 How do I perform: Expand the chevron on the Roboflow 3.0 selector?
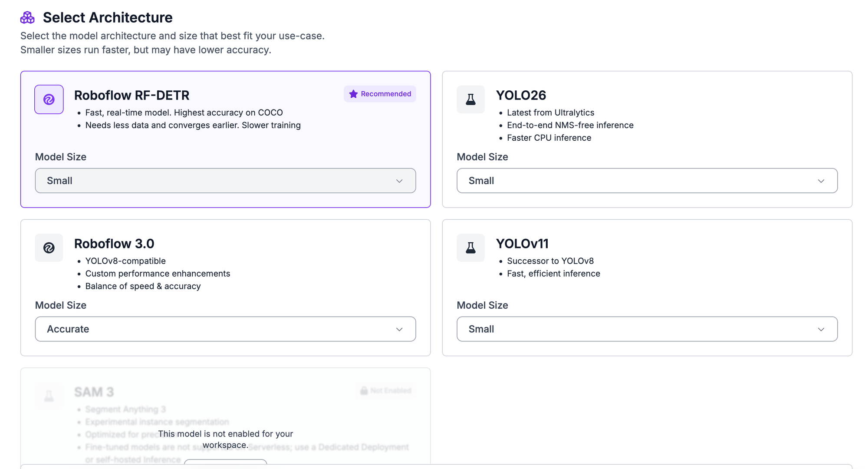pyautogui.click(x=399, y=330)
